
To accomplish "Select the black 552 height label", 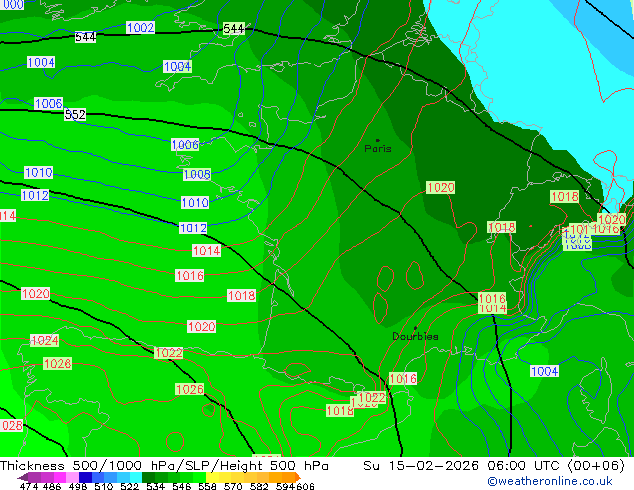I will click(75, 115).
